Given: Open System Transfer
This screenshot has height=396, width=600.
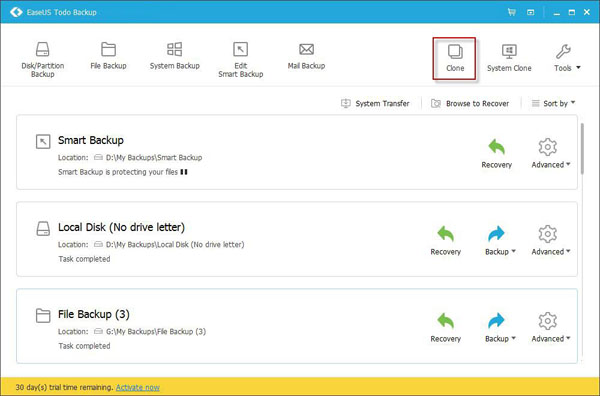Looking at the screenshot, I should (x=375, y=103).
